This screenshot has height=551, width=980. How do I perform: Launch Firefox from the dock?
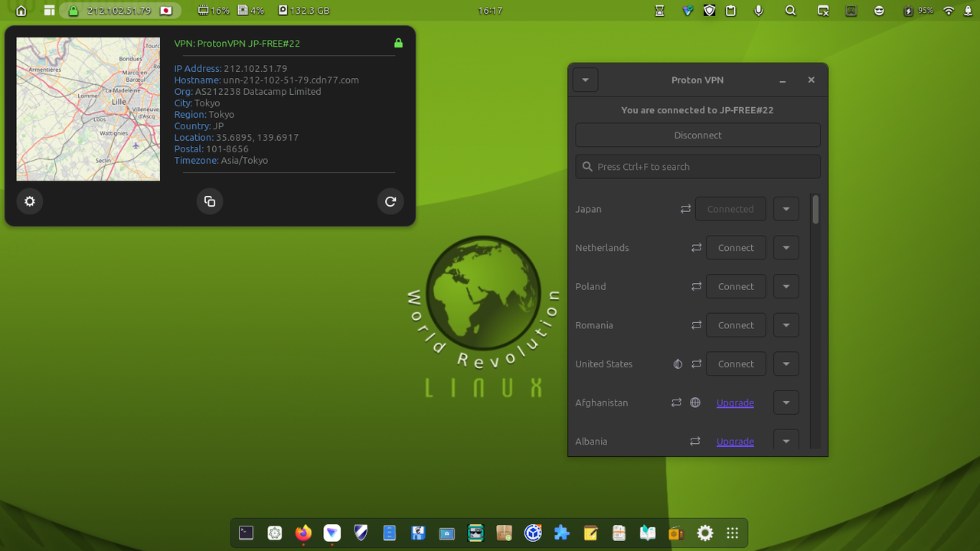(x=303, y=533)
